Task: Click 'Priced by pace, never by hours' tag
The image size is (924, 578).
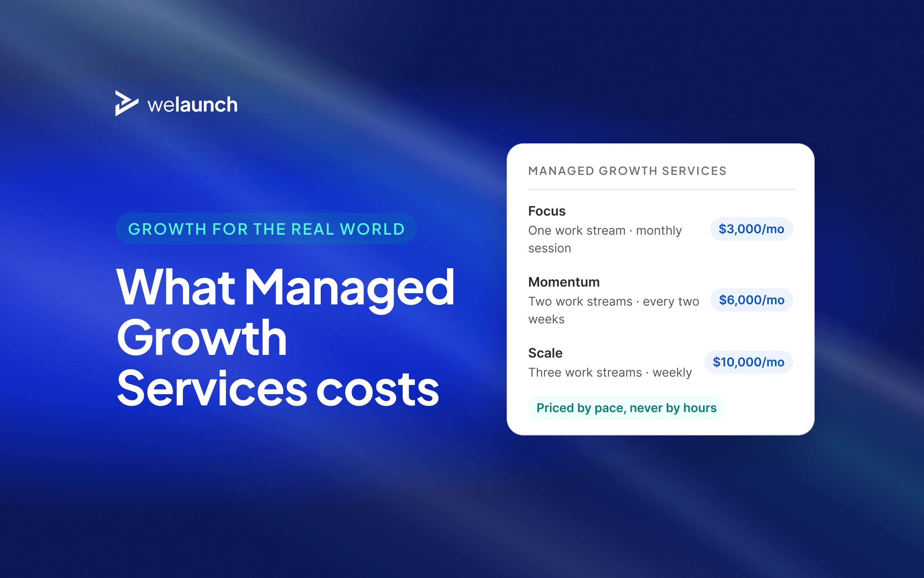Action: pos(626,408)
